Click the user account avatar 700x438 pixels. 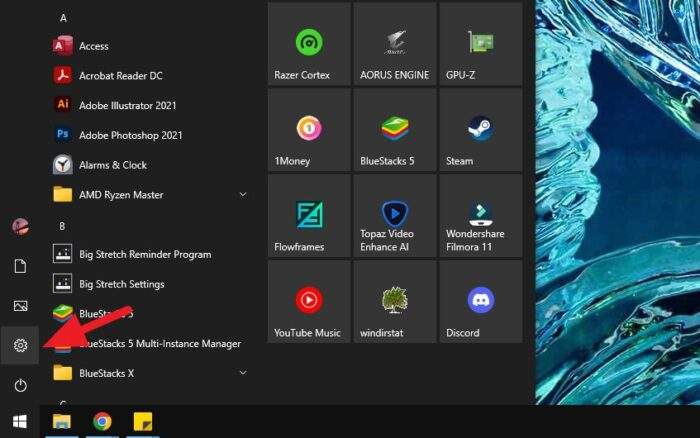click(x=20, y=227)
